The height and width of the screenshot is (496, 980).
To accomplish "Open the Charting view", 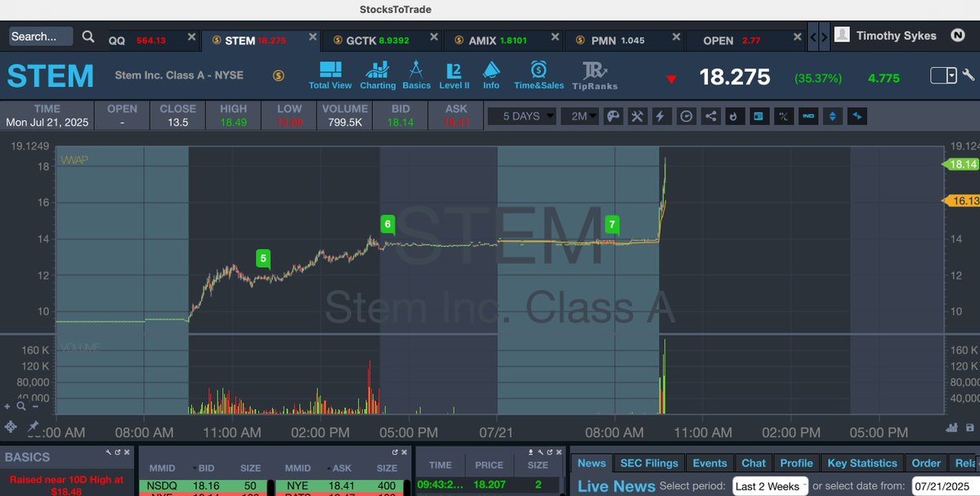I will [x=378, y=76].
